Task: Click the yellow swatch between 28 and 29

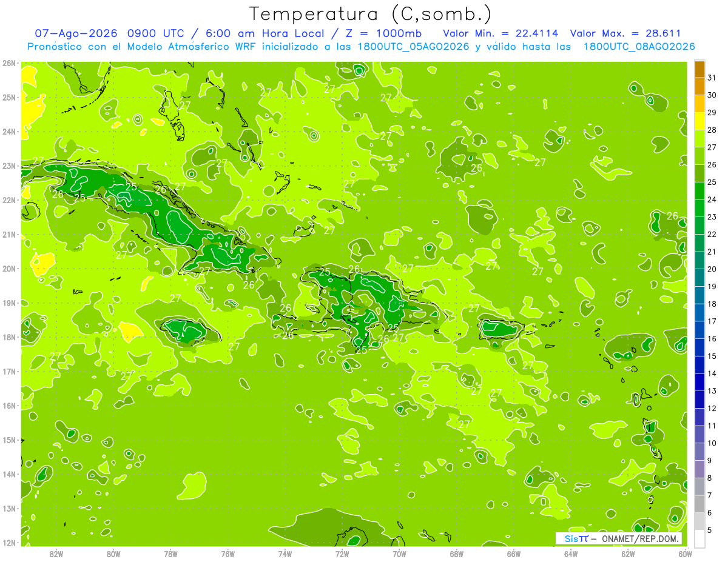Action: 699,121
